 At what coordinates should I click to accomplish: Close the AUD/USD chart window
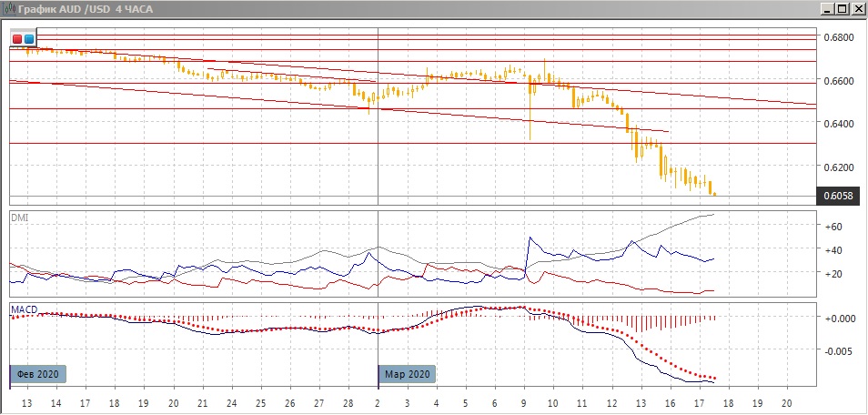point(857,8)
